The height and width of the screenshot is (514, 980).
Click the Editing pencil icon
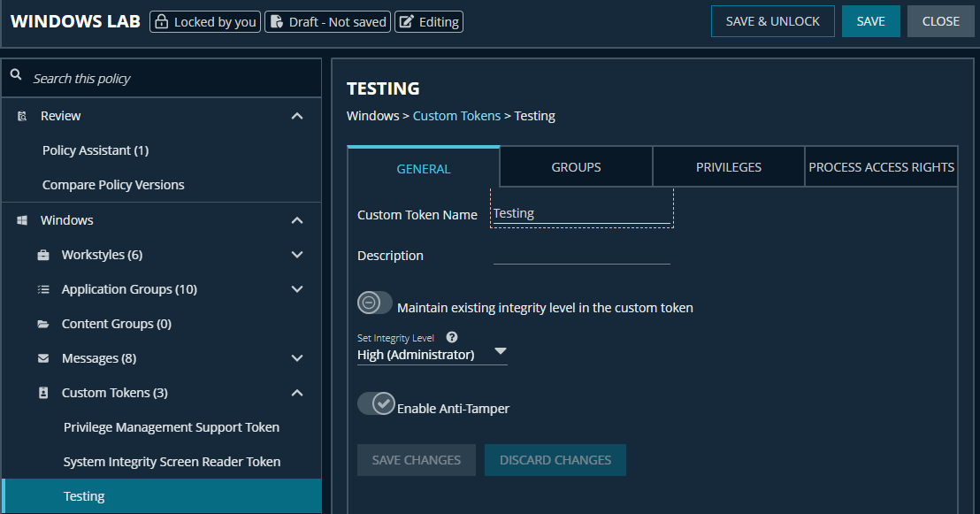[x=406, y=21]
